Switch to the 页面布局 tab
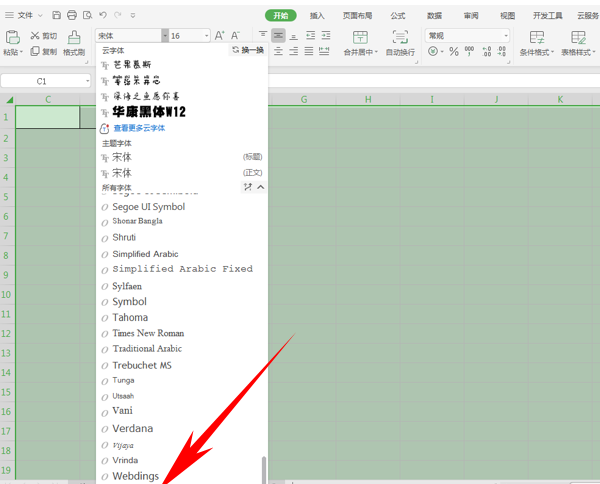Viewport: 600px width, 484px height. coord(357,15)
